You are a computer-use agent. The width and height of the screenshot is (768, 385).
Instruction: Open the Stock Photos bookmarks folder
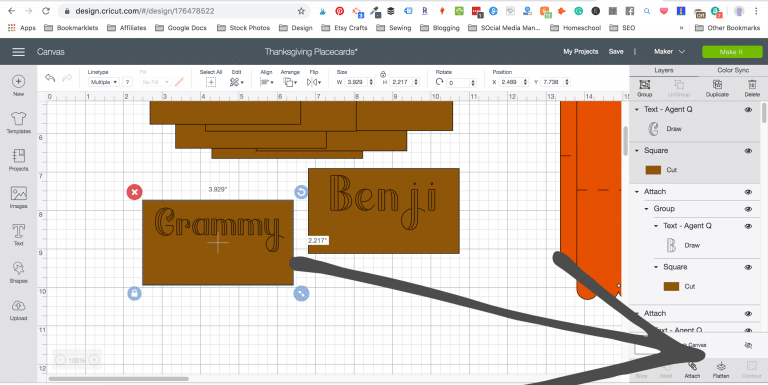click(243, 28)
